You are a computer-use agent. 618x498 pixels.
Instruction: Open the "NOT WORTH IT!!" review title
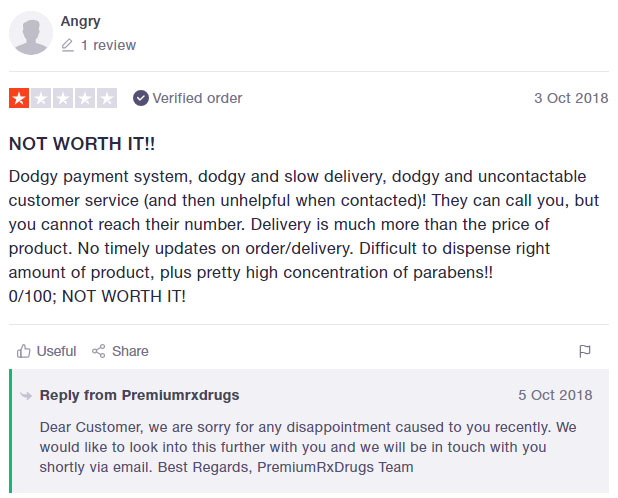point(82,143)
